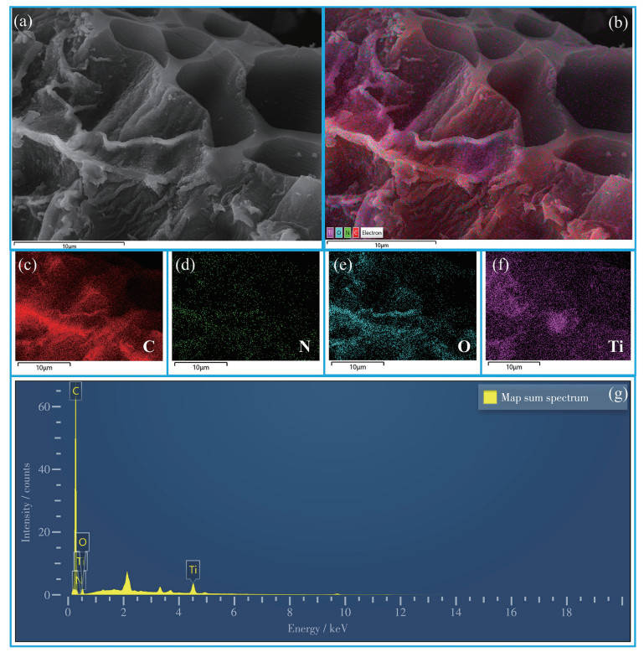
Task: Click the red C legend square
Action: 354,232
